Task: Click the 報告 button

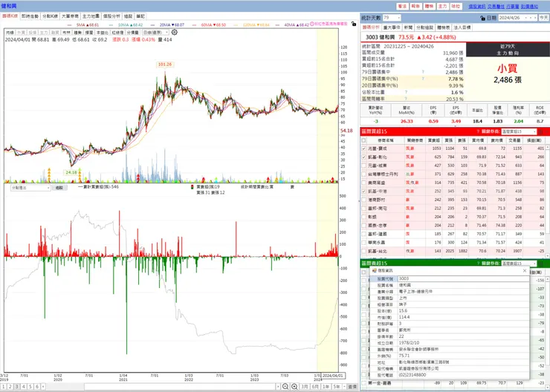Action: (415, 7)
